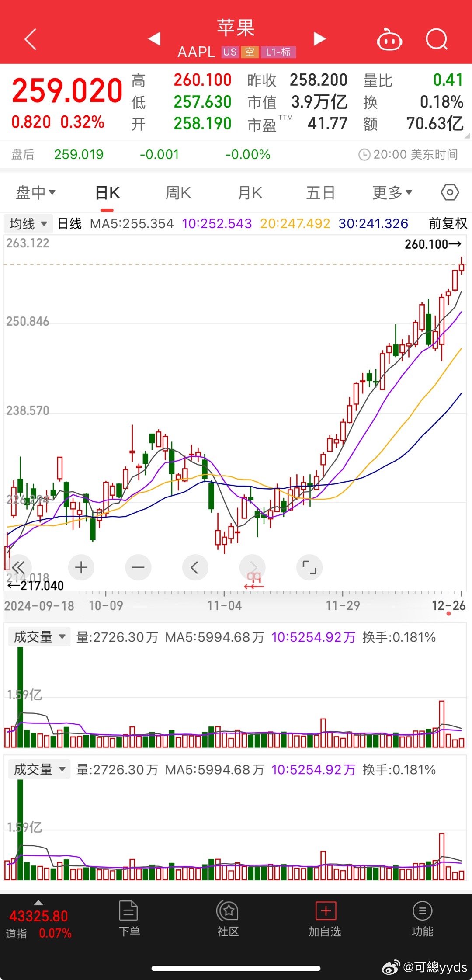472x980 pixels.
Task: Zoom out the chart with minus button
Action: [x=138, y=567]
